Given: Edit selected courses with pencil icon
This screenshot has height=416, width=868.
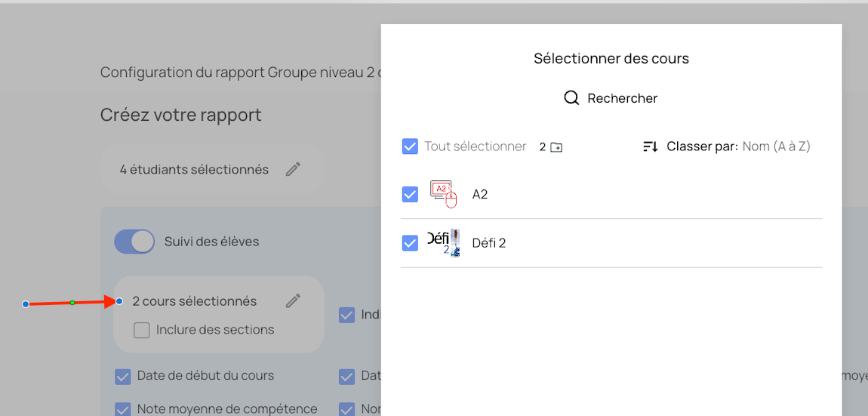Looking at the screenshot, I should [293, 300].
